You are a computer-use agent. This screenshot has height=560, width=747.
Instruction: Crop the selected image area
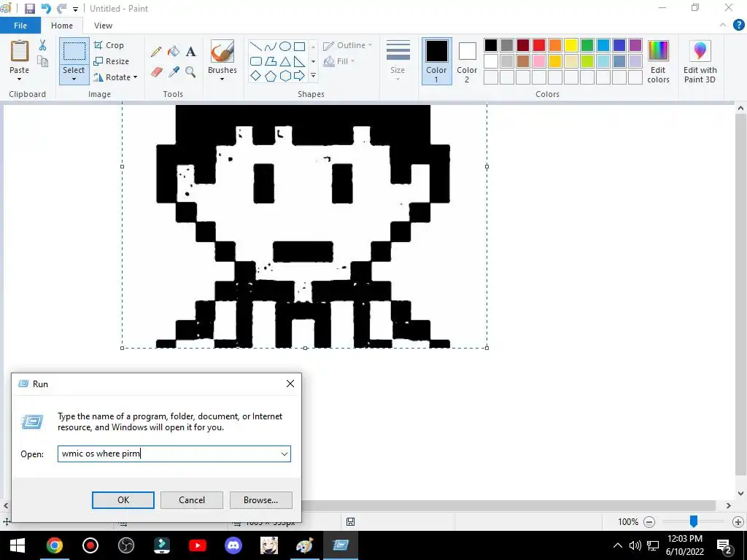point(109,45)
